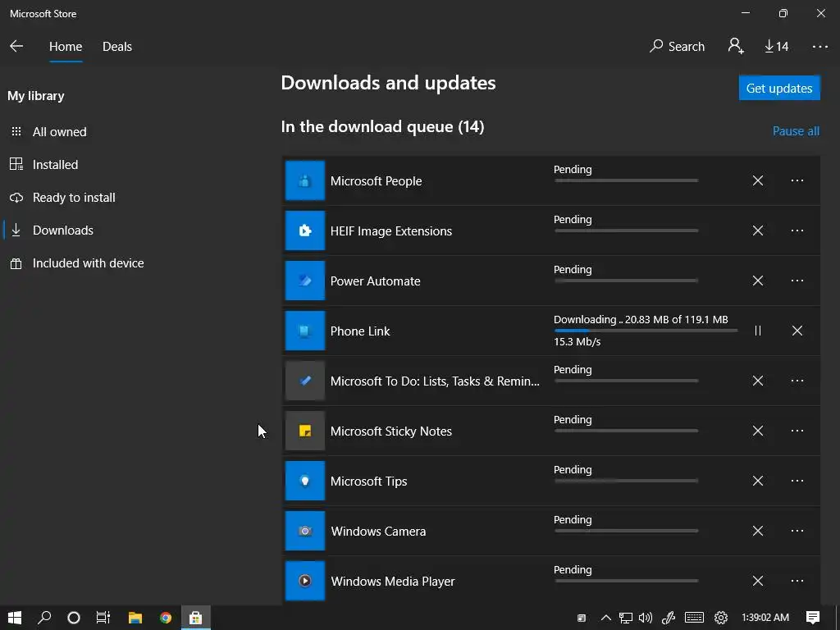Open Search in the Store header
This screenshot has width=840, height=630.
tap(677, 47)
